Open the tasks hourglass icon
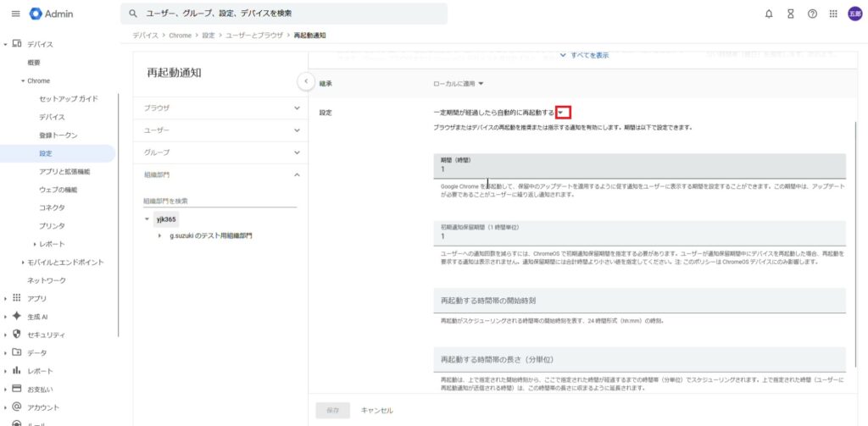 point(790,14)
